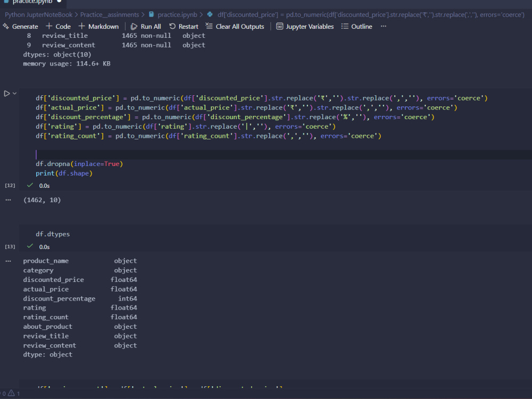Click the line assigning df['rating']

point(186,127)
